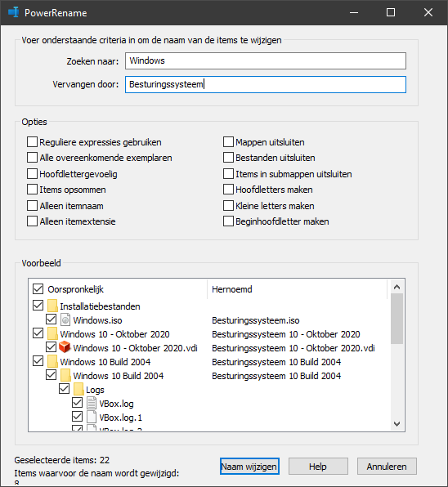
Task: Uncheck the Installatiebestanden folder checkbox
Action: point(38,306)
